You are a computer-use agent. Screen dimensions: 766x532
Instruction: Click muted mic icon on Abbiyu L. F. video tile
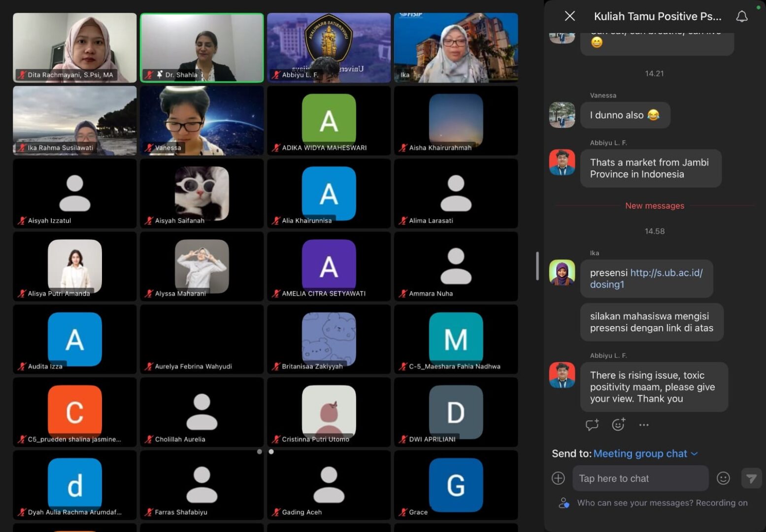[276, 75]
